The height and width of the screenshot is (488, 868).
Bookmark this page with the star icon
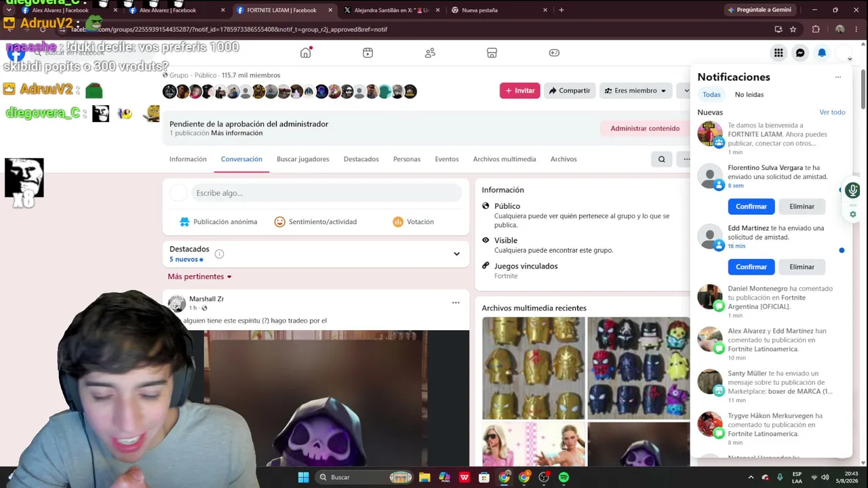[x=793, y=29]
